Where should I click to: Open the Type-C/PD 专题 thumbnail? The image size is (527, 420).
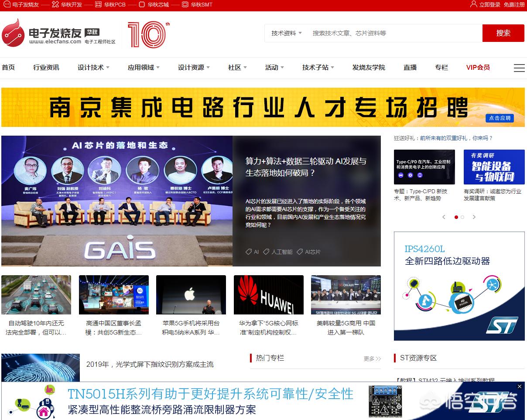coord(424,167)
